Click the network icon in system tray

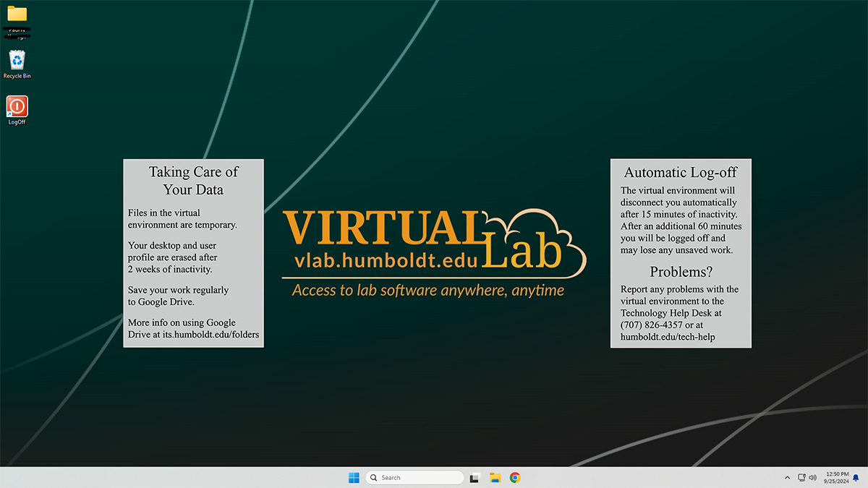[801, 478]
